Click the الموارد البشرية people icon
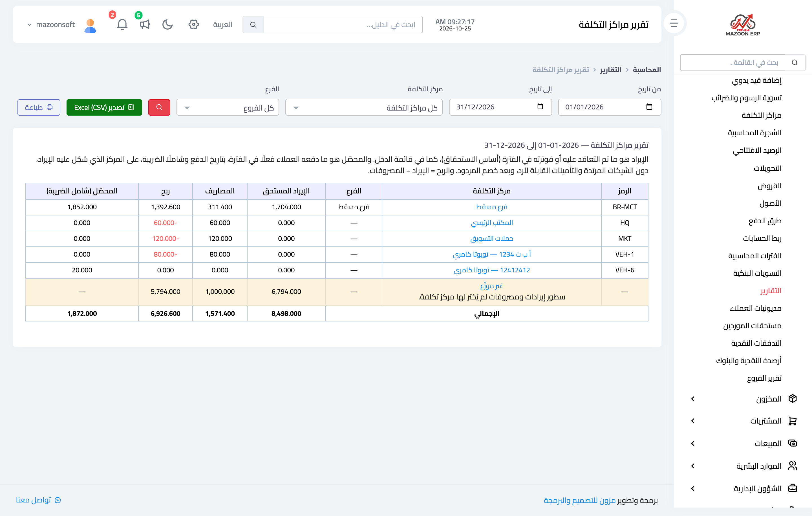The image size is (812, 516). 793,466
